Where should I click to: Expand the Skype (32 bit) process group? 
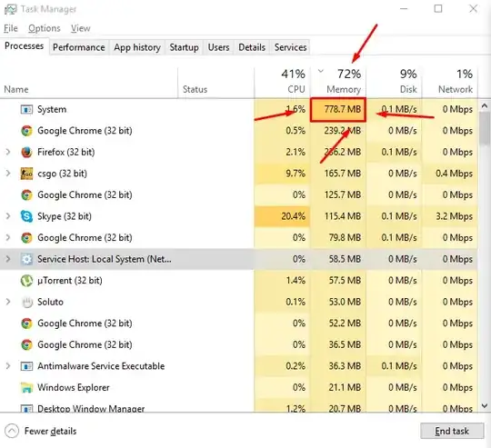click(8, 216)
